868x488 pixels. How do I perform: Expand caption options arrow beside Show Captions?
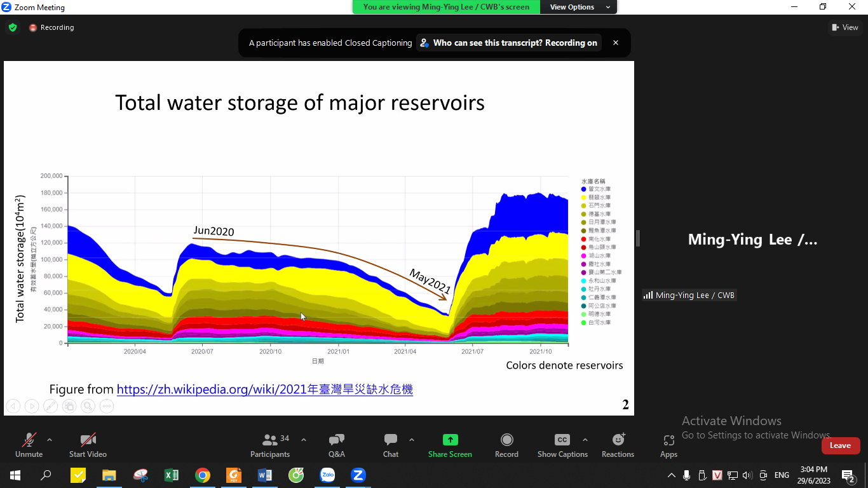point(585,440)
